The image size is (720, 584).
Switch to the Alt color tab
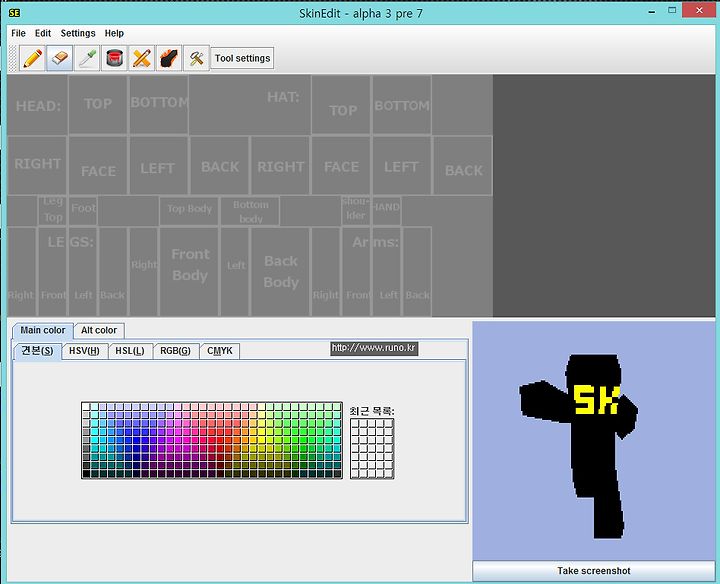point(99,330)
